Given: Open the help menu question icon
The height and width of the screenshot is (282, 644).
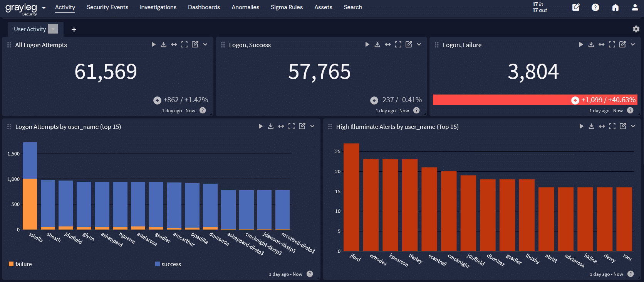Looking at the screenshot, I should coord(595,7).
